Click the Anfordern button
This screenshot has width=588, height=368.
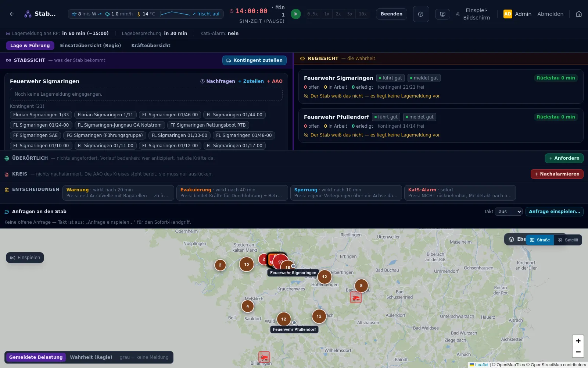(x=564, y=158)
